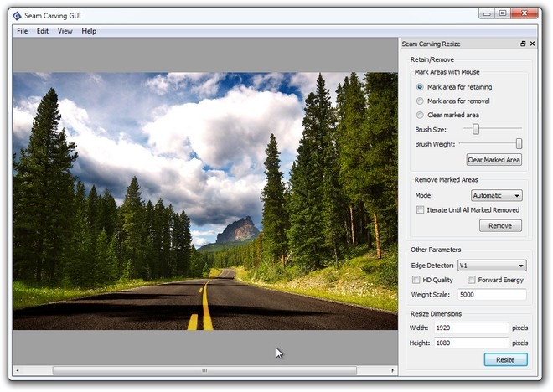The width and height of the screenshot is (553, 392).
Task: Enable the Forward Energy checkbox
Action: click(471, 280)
